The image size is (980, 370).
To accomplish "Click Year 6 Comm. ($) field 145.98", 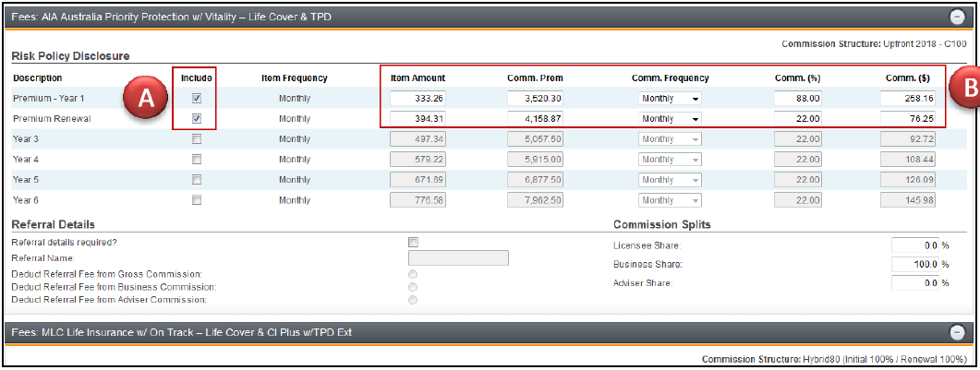I will tap(908, 200).
